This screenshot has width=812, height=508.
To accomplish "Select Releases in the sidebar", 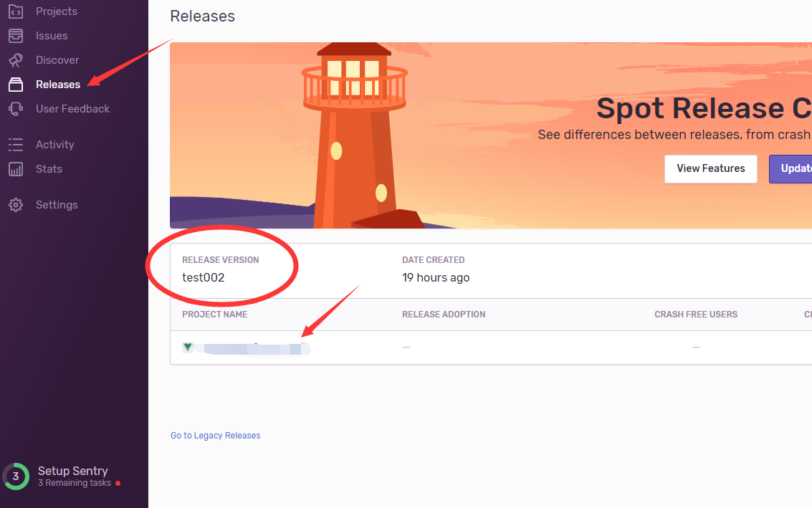I will [x=58, y=85].
